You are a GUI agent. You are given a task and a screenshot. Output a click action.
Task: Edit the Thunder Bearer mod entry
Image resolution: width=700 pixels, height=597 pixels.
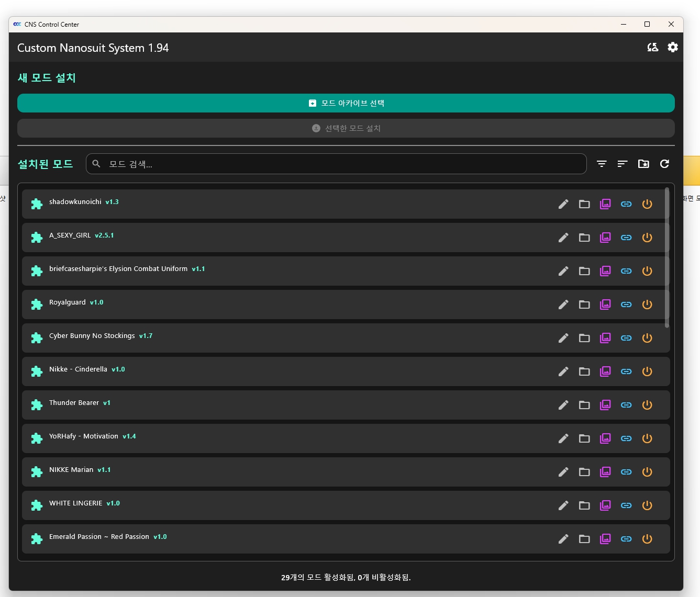563,405
